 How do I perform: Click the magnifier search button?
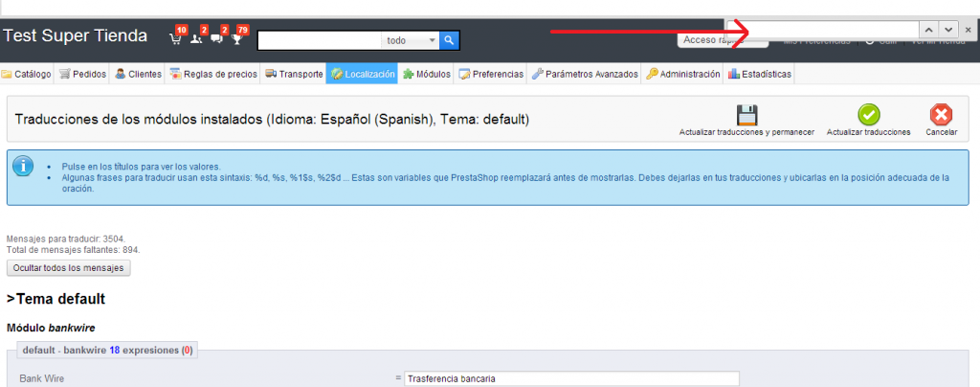(x=449, y=40)
